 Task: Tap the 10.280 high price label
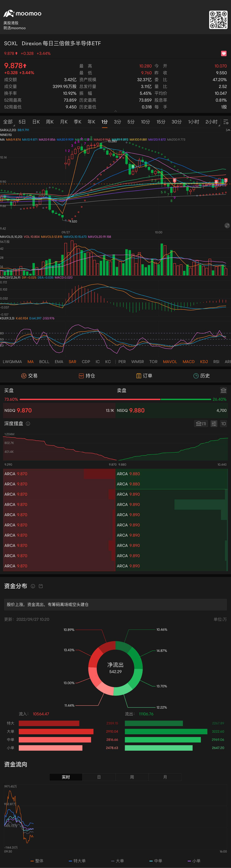pos(112,141)
